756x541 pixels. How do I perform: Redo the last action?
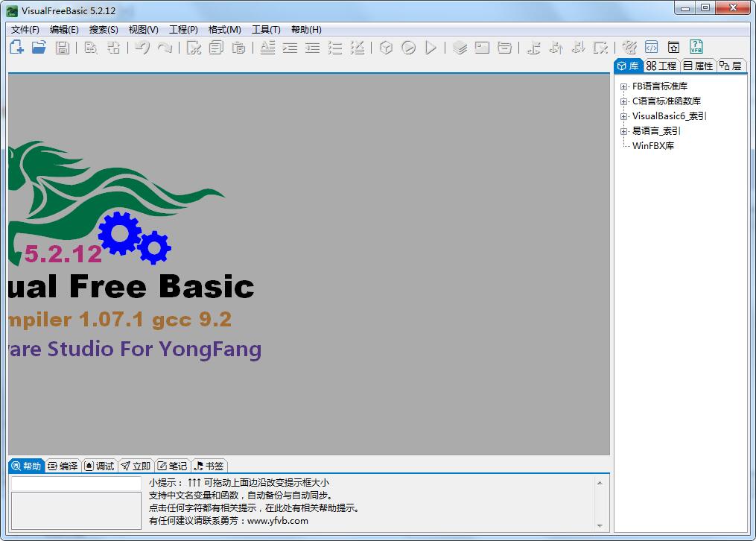coord(165,47)
